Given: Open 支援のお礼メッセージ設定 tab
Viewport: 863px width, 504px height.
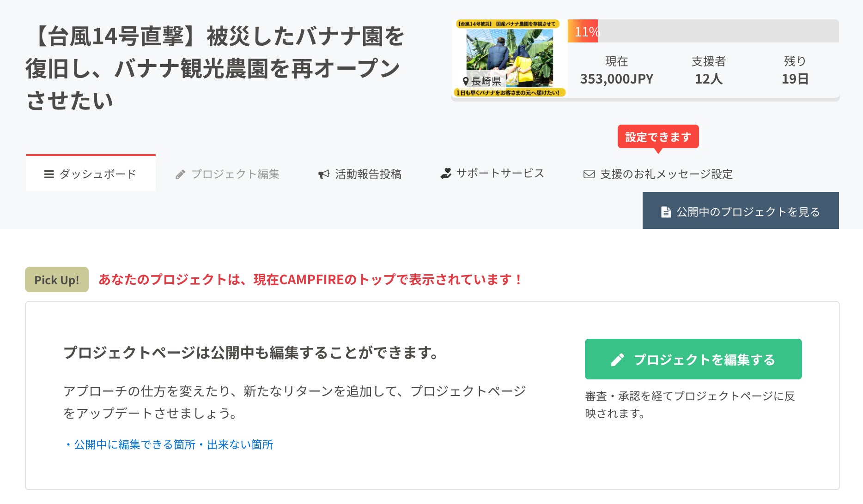Looking at the screenshot, I should (x=666, y=174).
